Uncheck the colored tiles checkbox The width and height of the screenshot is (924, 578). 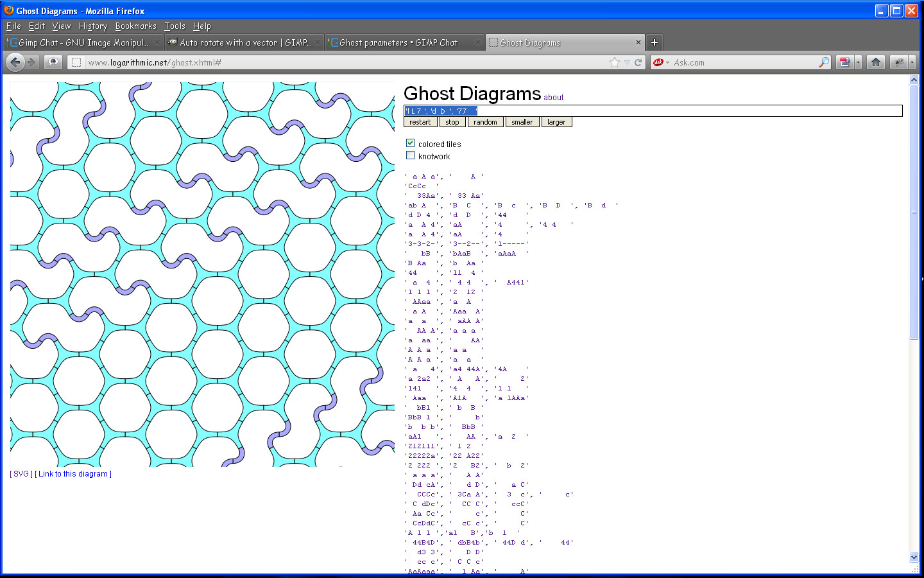[410, 143]
